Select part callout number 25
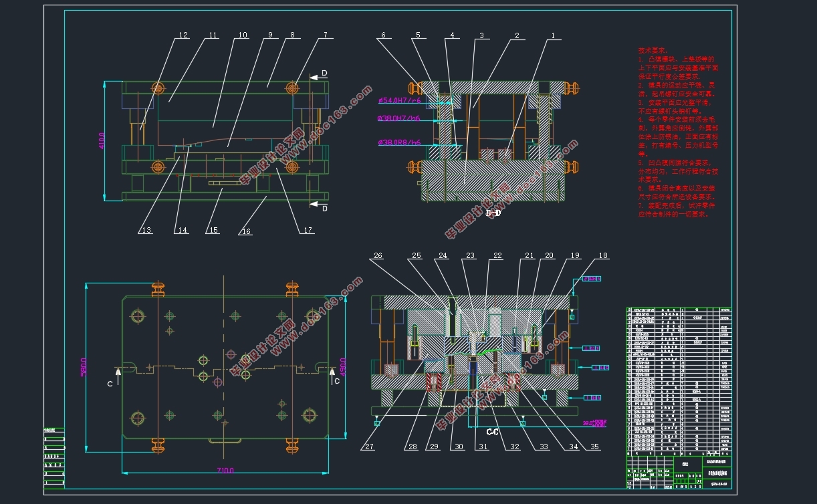The image size is (817, 504). coord(417,256)
